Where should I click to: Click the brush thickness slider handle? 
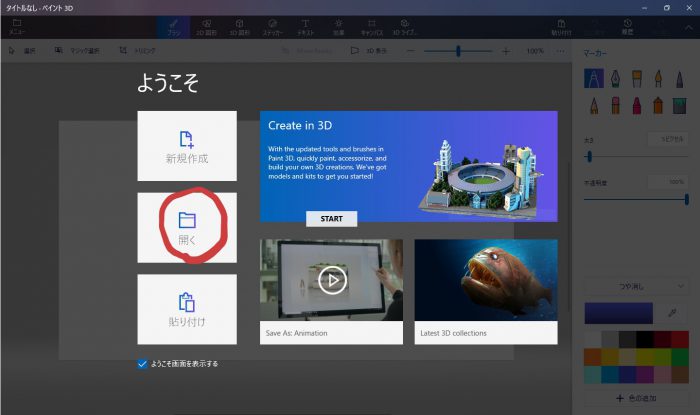pyautogui.click(x=589, y=156)
